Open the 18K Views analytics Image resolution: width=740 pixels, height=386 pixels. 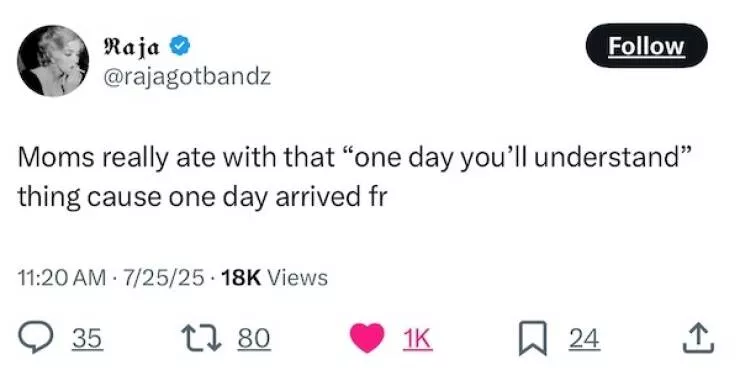click(274, 277)
